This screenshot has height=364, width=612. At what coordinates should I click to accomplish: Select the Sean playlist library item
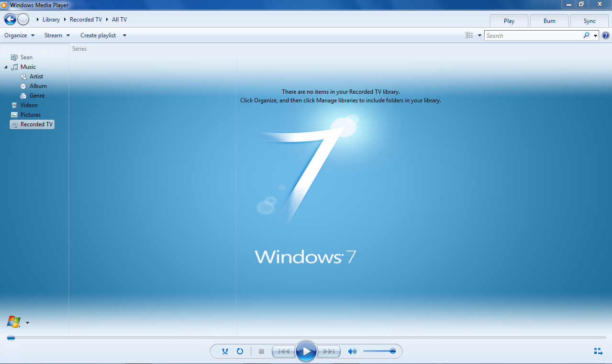[x=22, y=57]
